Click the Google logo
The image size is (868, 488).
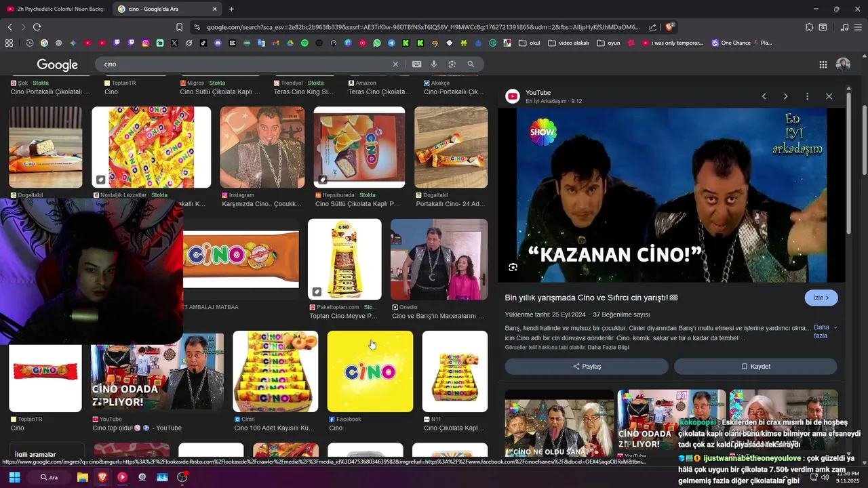tap(57, 64)
